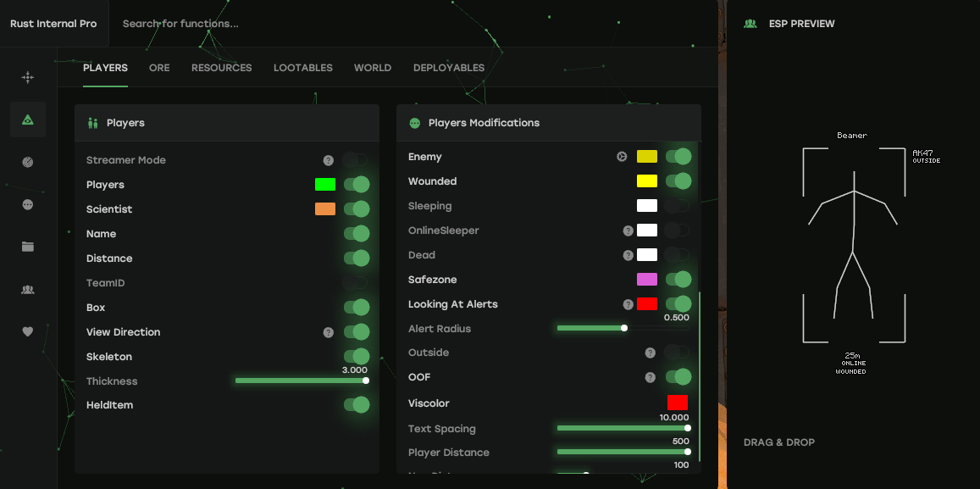Open the yellow Wounded color swatch

click(x=647, y=181)
